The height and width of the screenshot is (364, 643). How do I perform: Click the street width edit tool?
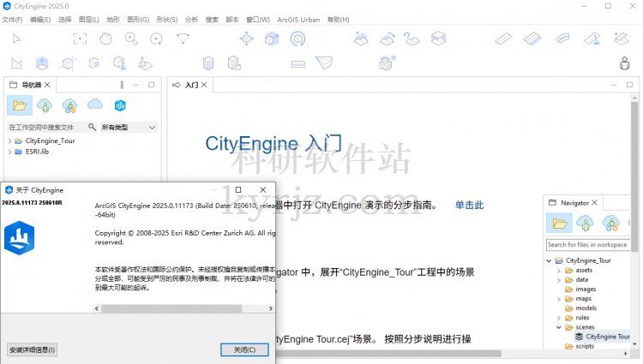tap(532, 39)
